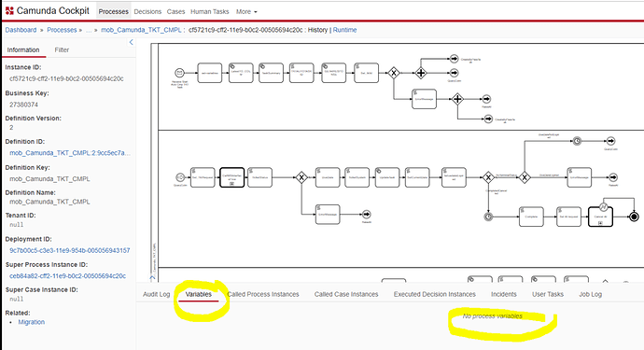Open the Incidents tab

[504, 295]
